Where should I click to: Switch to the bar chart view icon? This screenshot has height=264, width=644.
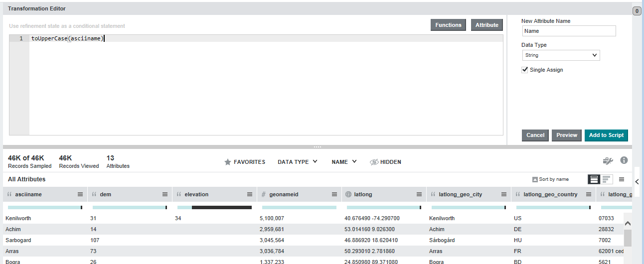606,179
